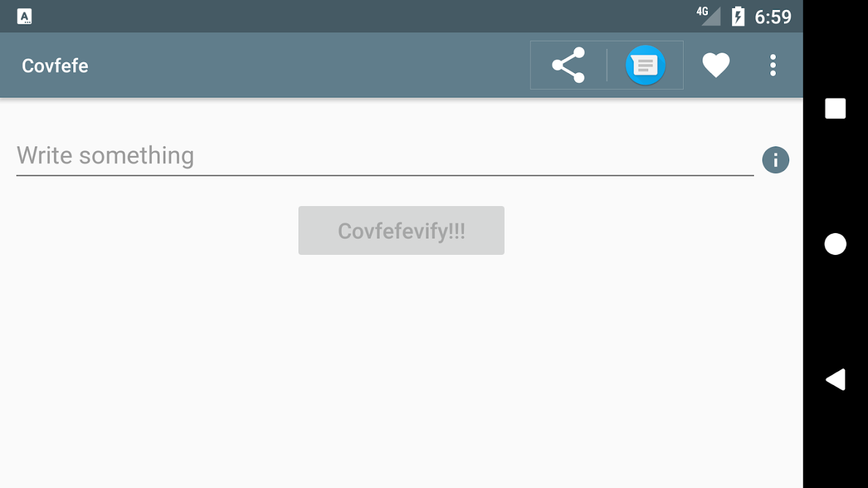Click the Covfefe app title
The width and height of the screenshot is (868, 488).
pos(55,65)
